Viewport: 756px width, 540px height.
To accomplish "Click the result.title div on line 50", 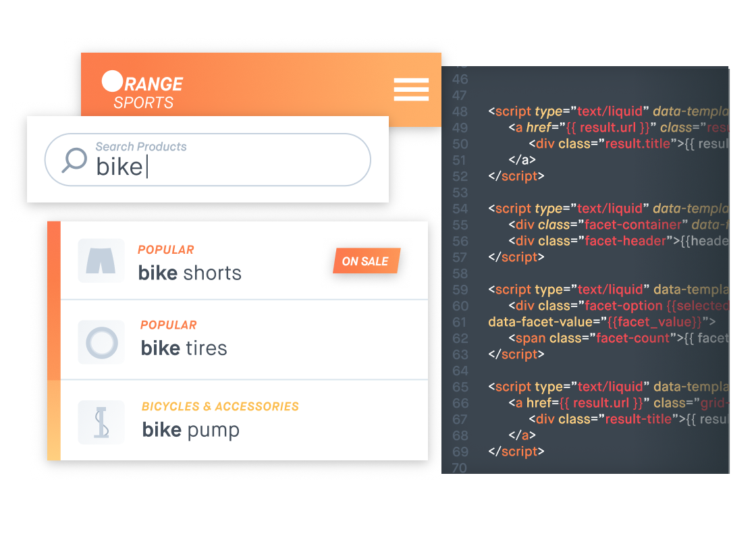I will (x=628, y=144).
